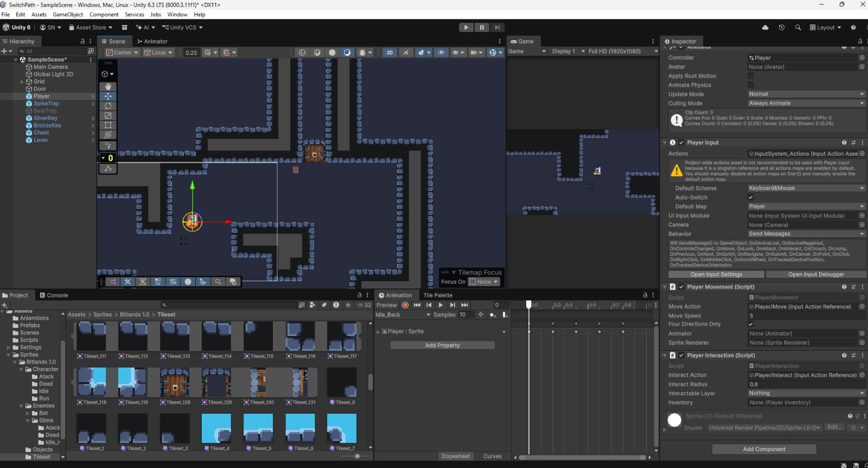The width and height of the screenshot is (868, 468).
Task: Click Open Input Debugger button
Action: point(816,275)
